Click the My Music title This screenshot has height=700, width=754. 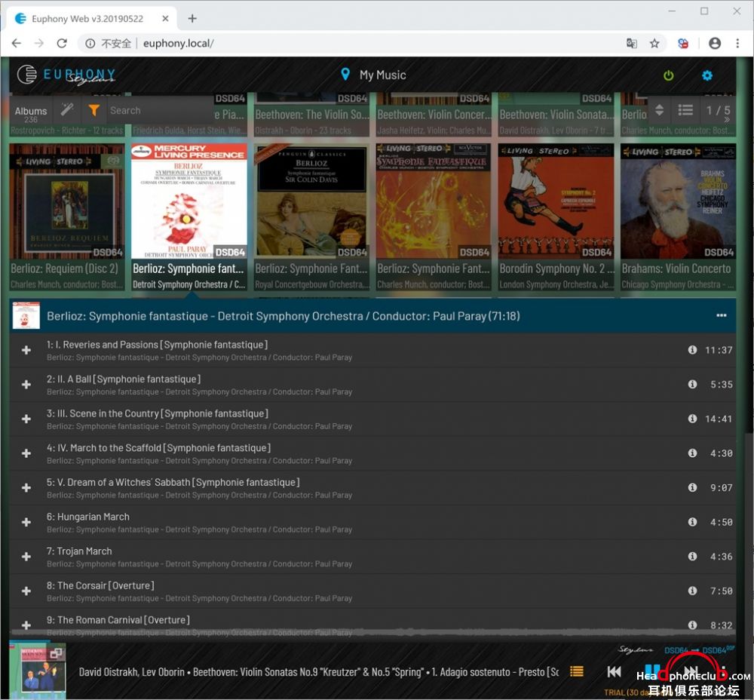[x=383, y=75]
